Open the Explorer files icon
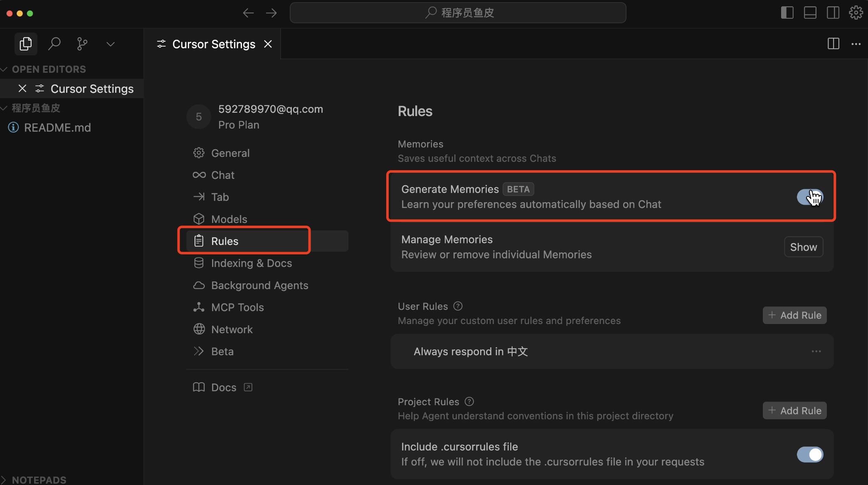The image size is (868, 485). click(26, 44)
